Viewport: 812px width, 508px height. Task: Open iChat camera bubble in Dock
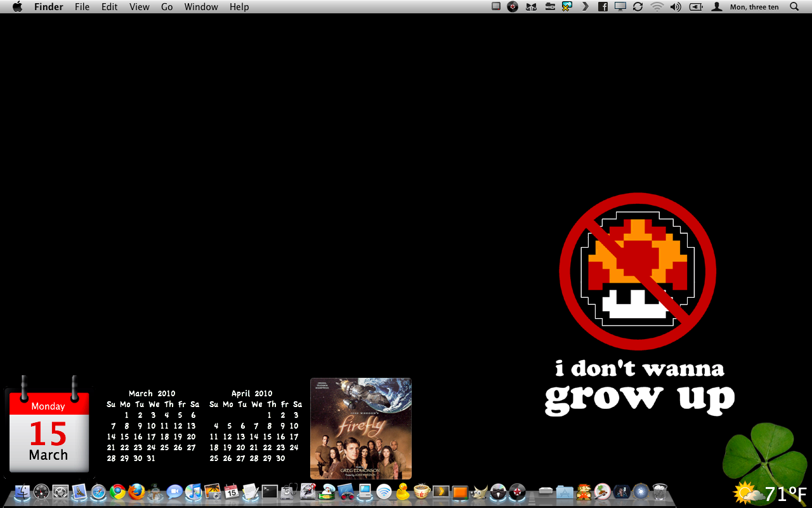click(174, 491)
